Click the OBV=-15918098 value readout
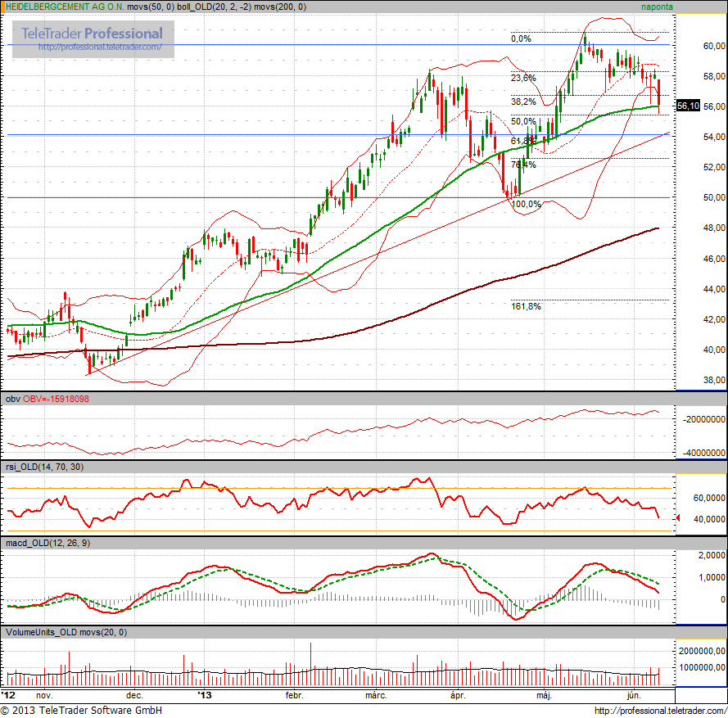Screen dimensions: 728x718 (x=56, y=400)
